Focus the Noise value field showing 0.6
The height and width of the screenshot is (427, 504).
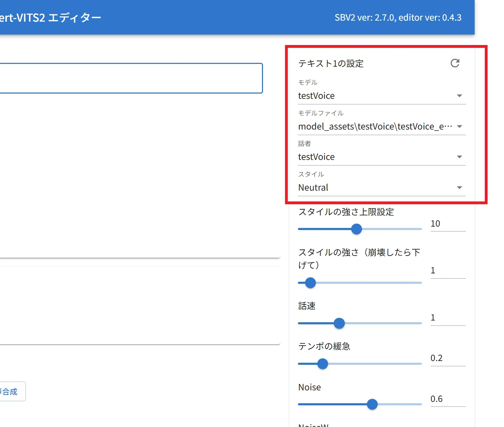447,399
